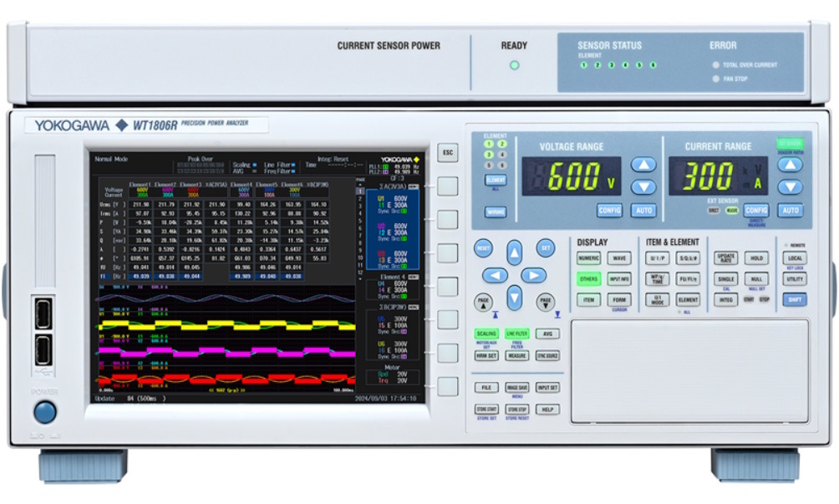
Task: Lower the voltage range with the down arrow
Action: [643, 186]
